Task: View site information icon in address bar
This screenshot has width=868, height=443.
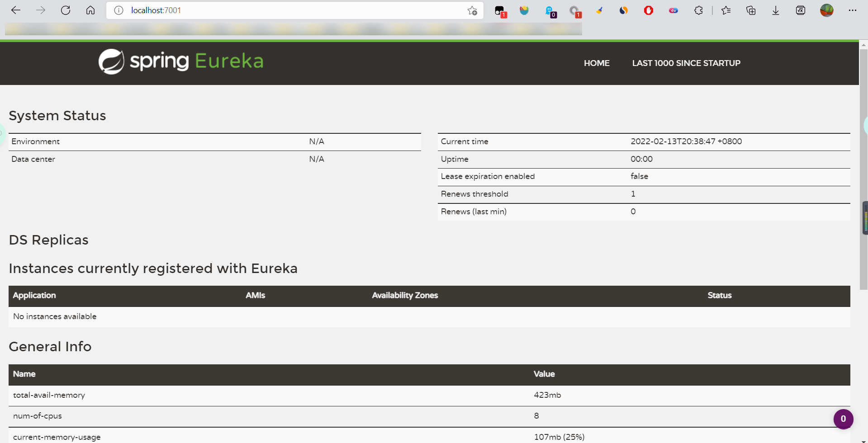Action: coord(119,10)
